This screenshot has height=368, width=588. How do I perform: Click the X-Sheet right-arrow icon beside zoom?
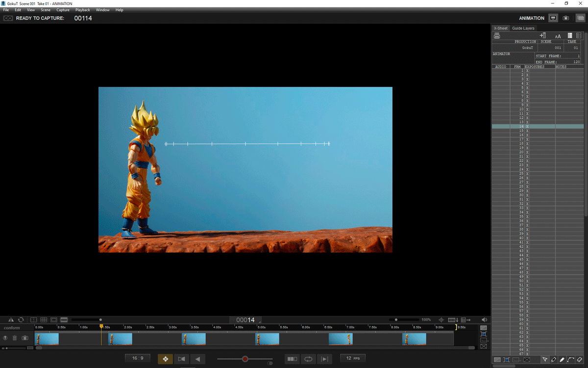pyautogui.click(x=465, y=320)
